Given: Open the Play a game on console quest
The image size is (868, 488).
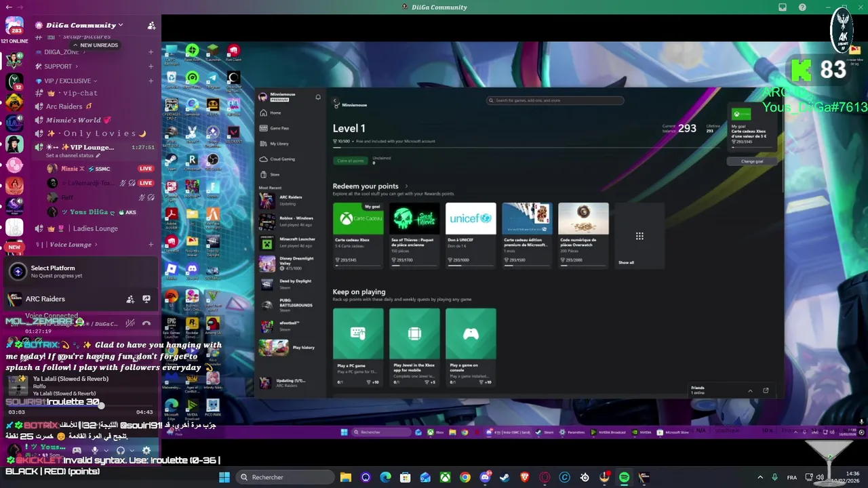Looking at the screenshot, I should pos(471,348).
